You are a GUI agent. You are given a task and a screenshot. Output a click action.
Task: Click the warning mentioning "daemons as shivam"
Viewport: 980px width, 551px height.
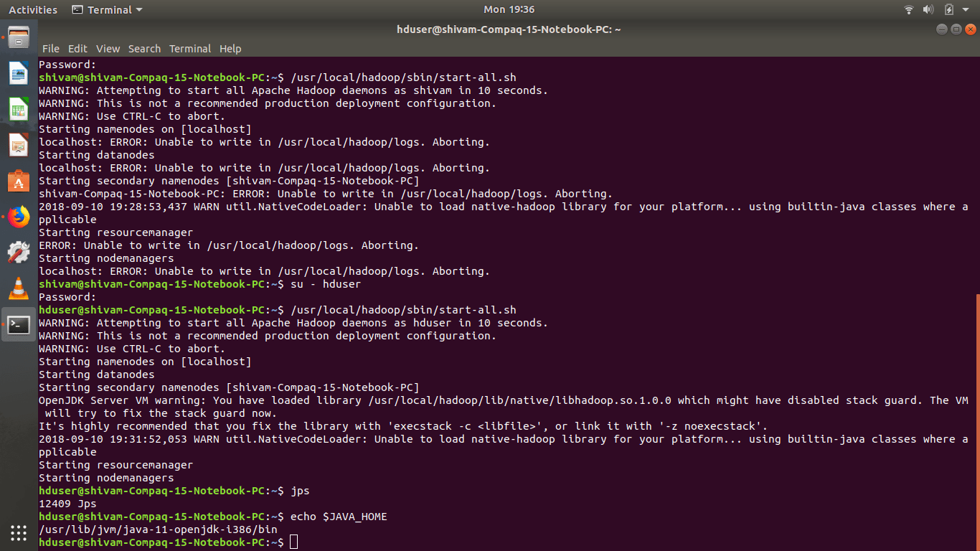293,90
